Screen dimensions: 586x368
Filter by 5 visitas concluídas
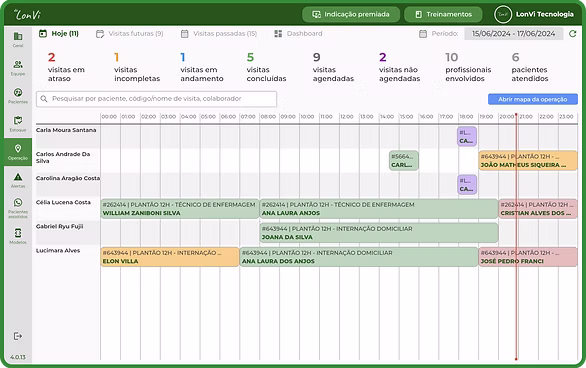pos(266,67)
